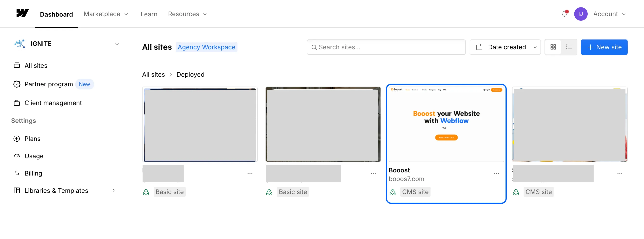Click rocket icon on last CMS site card

(516, 192)
